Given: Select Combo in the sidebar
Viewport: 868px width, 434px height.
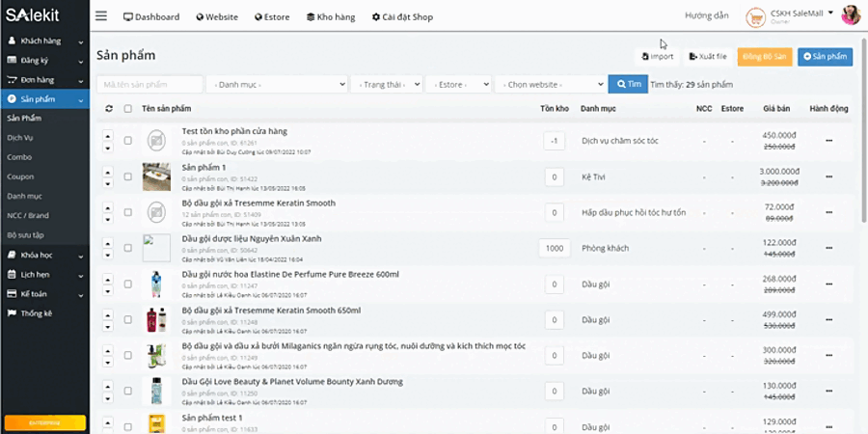Looking at the screenshot, I should click(18, 156).
